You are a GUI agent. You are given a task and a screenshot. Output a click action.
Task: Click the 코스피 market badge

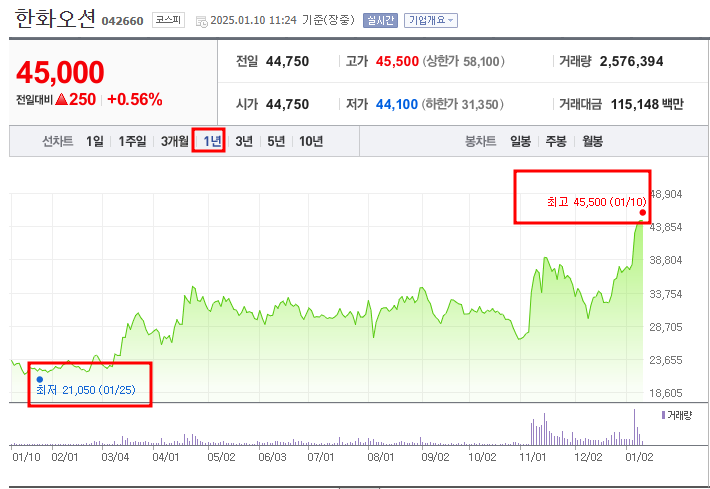168,20
